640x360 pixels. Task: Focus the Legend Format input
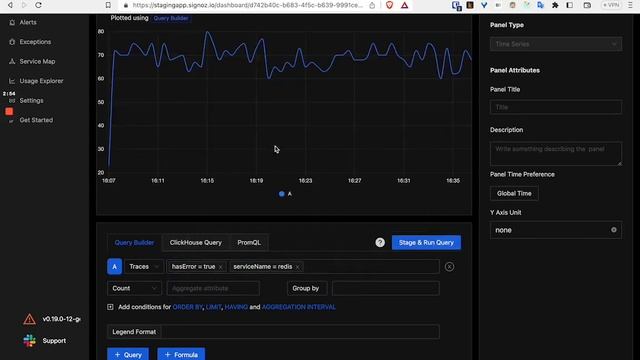coord(300,332)
